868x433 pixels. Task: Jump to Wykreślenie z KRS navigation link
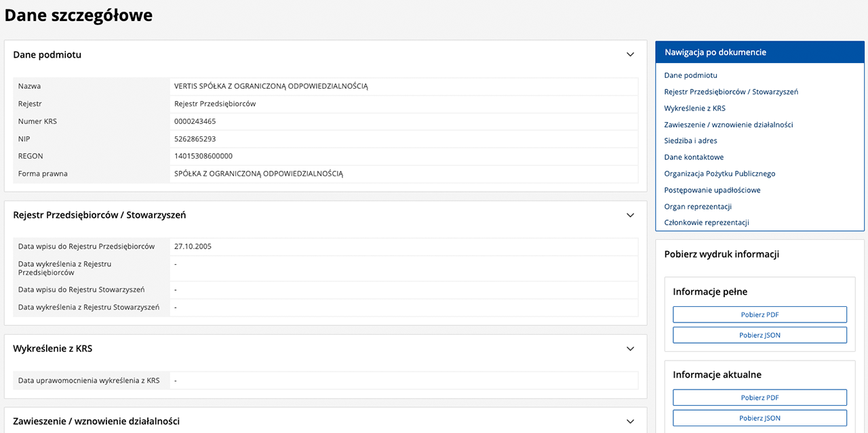click(x=694, y=108)
